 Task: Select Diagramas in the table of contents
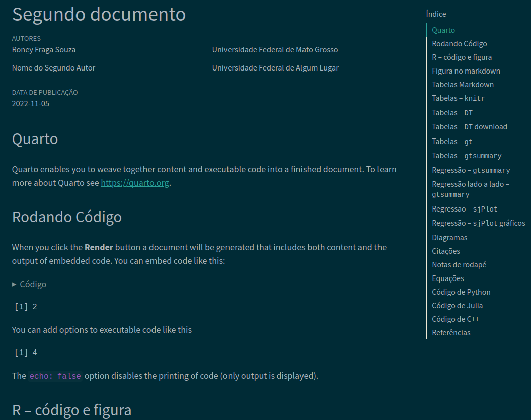[449, 238]
